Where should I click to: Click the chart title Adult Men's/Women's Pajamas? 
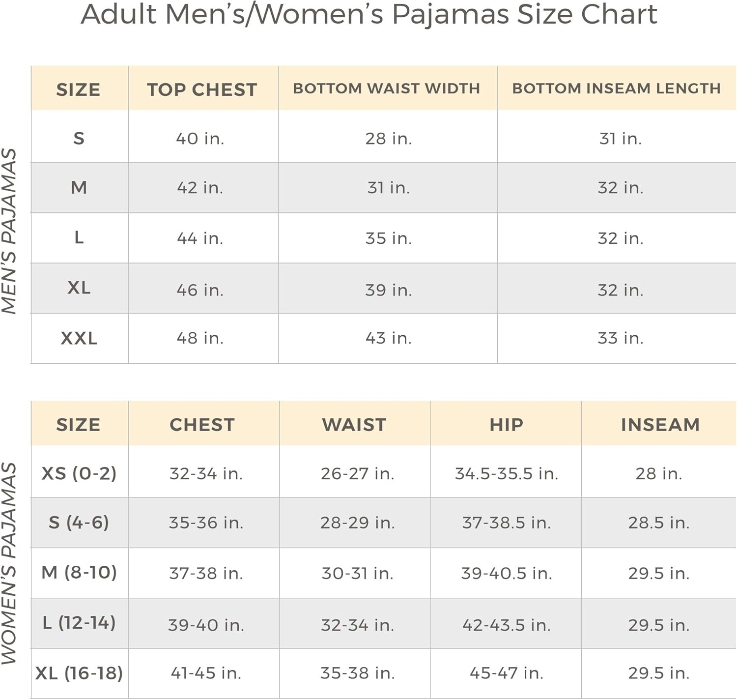(x=368, y=15)
